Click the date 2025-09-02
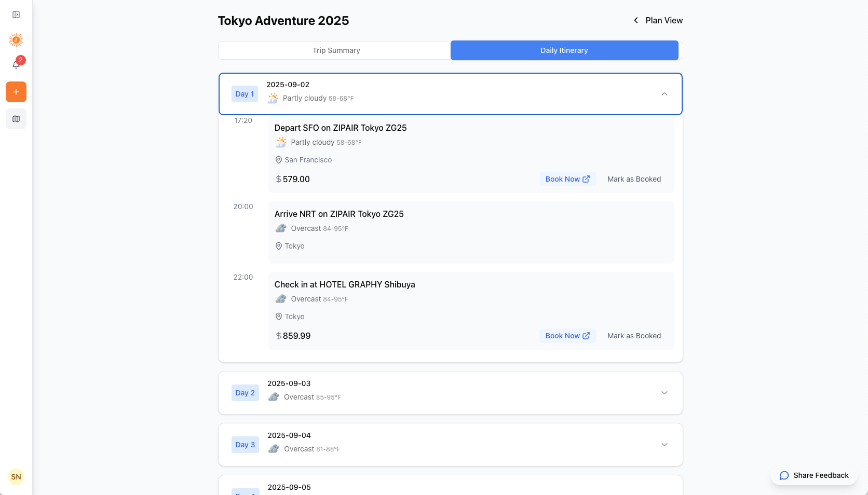Screen dimensions: 868x495 pyautogui.click(x=288, y=85)
